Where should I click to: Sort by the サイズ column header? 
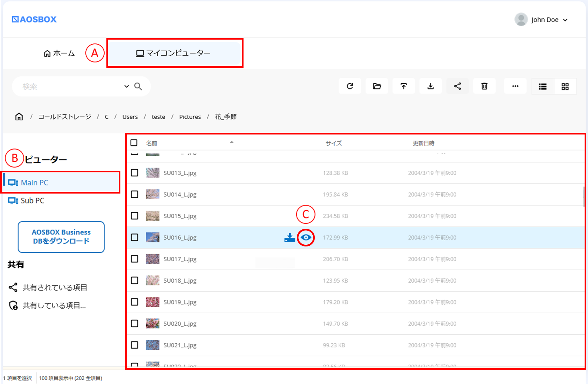click(x=334, y=143)
